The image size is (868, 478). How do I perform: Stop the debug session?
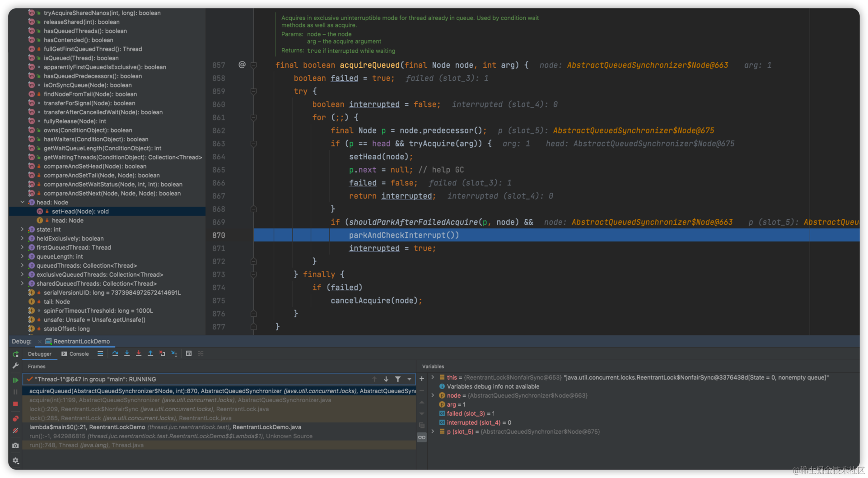coord(15,404)
